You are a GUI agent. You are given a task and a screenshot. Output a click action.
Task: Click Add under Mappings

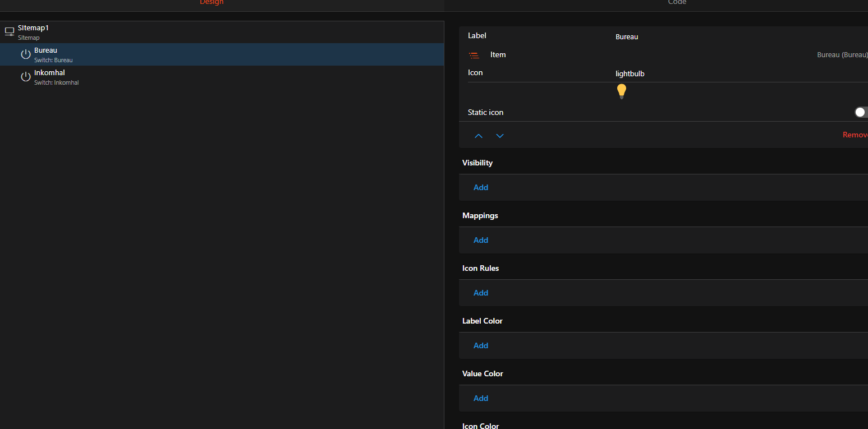click(x=481, y=240)
